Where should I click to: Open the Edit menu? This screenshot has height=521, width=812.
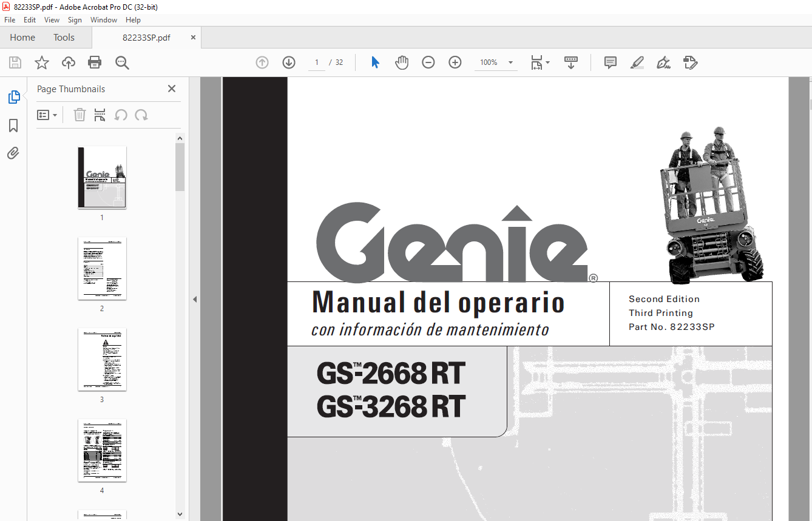coord(30,20)
